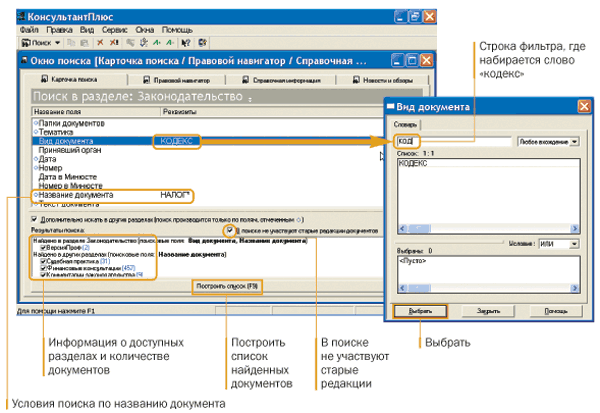Minimize the Окно поиска inner window
Image resolution: width=600 pixels, height=413 pixels.
(398, 60)
